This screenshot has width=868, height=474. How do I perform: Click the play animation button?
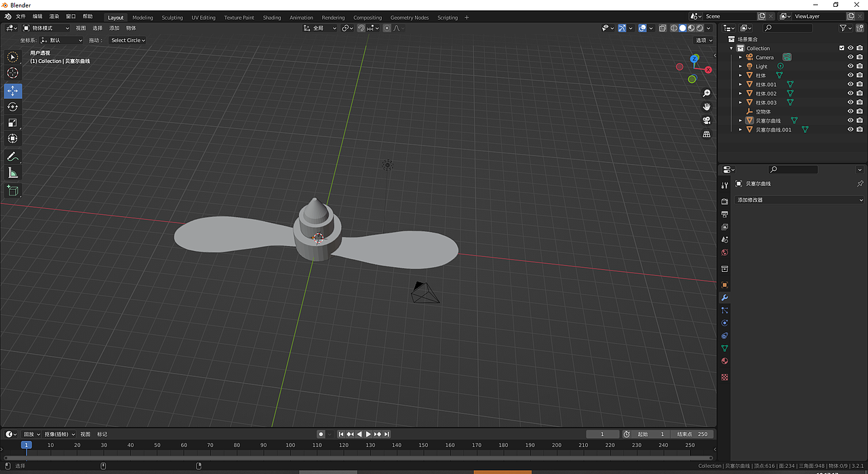[368, 434]
